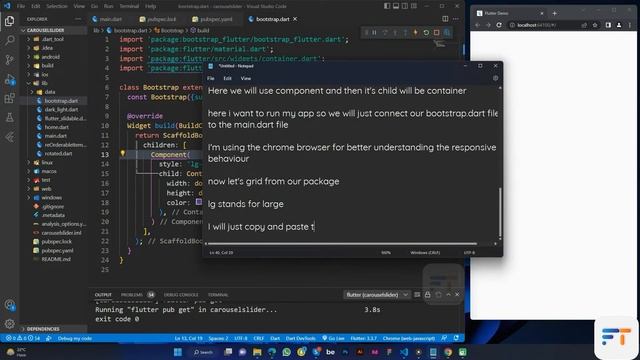The height and width of the screenshot is (360, 640).
Task: Click the taskbar Search box
Action: (203, 352)
